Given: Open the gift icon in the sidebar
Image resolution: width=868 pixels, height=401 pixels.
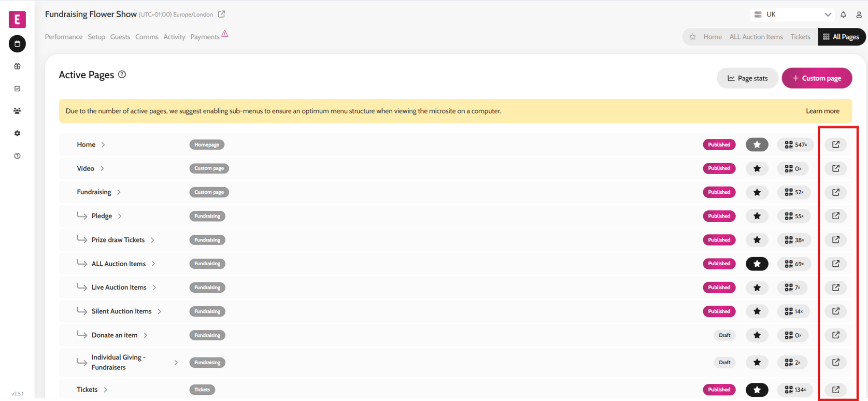Looking at the screenshot, I should point(17,66).
